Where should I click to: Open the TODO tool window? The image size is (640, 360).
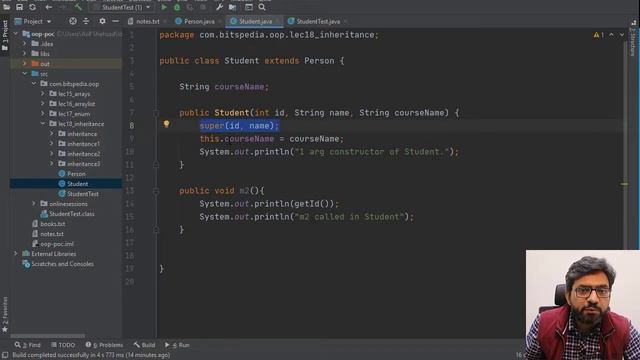pos(63,345)
